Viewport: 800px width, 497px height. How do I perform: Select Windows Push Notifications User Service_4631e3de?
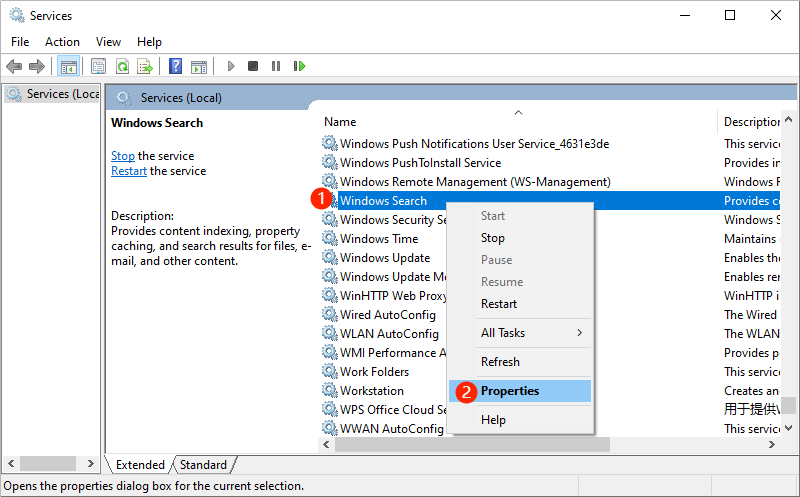pyautogui.click(x=474, y=144)
